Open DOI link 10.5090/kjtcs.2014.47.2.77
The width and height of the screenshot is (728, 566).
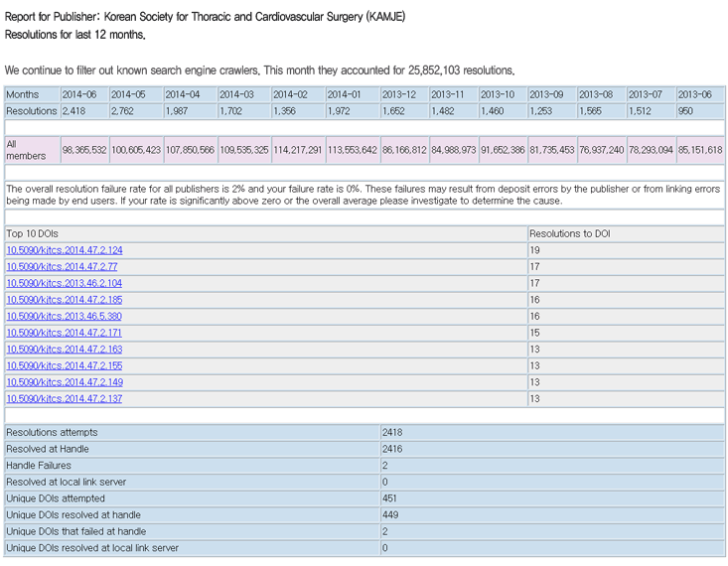[x=62, y=267]
